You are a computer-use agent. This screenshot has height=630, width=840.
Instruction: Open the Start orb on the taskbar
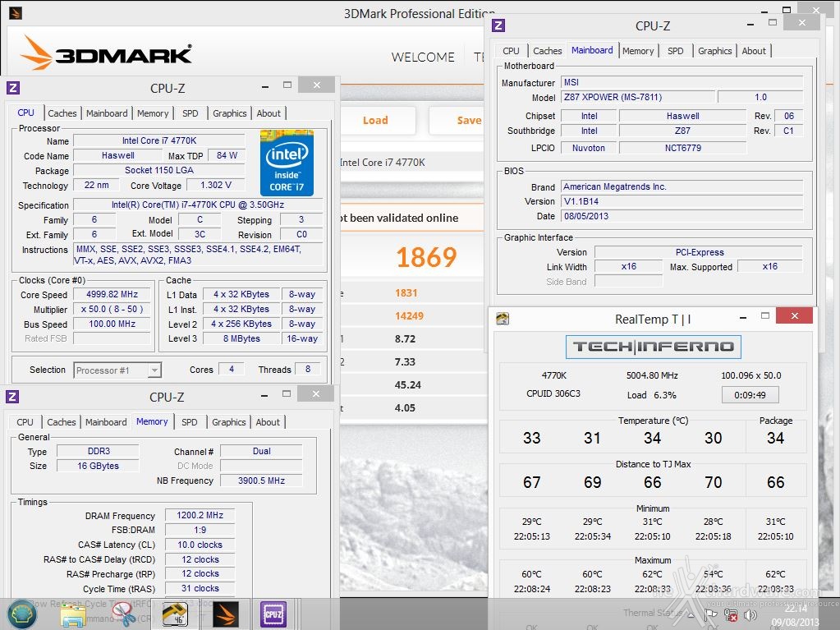tap(21, 614)
